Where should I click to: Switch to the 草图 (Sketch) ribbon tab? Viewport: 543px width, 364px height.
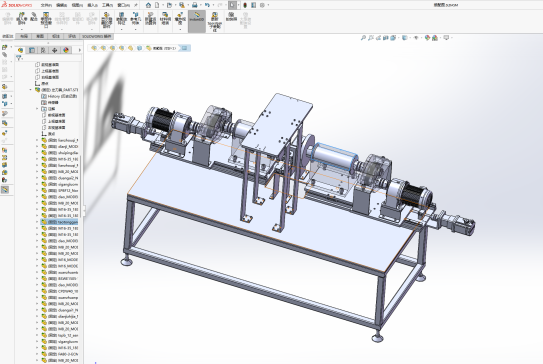click(40, 36)
